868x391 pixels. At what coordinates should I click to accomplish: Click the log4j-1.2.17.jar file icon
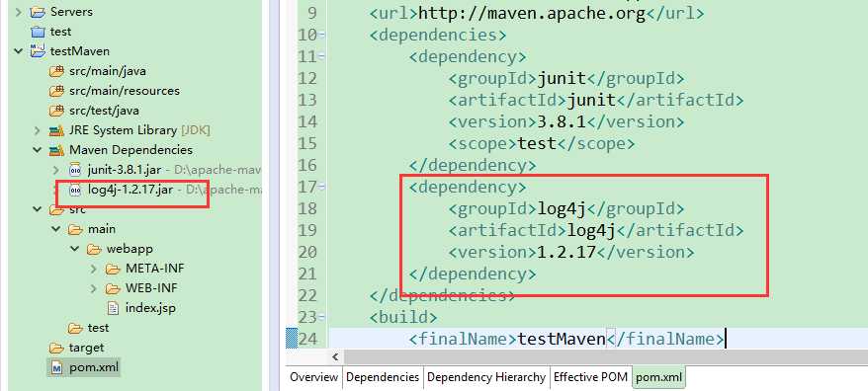pyautogui.click(x=75, y=190)
